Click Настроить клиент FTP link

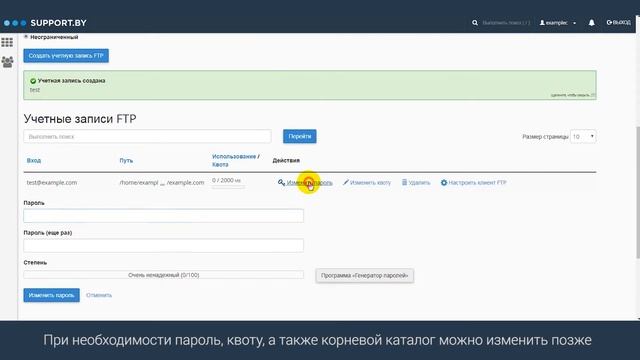[x=477, y=182]
